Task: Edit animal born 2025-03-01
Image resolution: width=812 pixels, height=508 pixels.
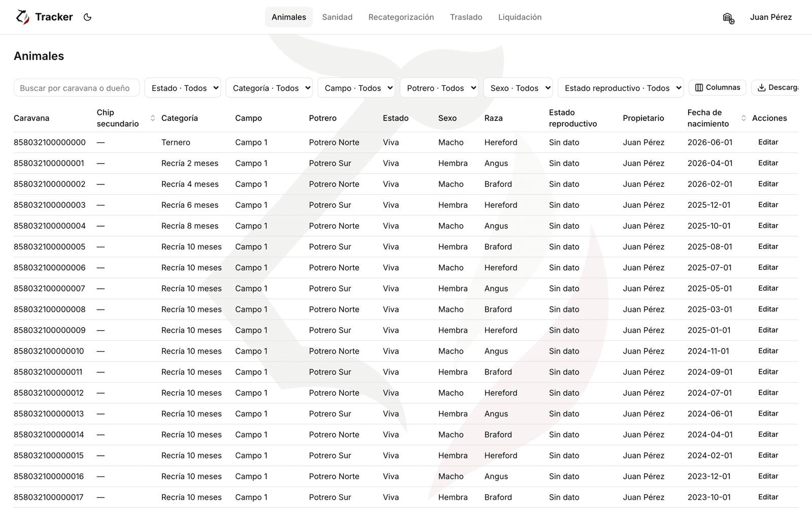Action: coord(768,309)
